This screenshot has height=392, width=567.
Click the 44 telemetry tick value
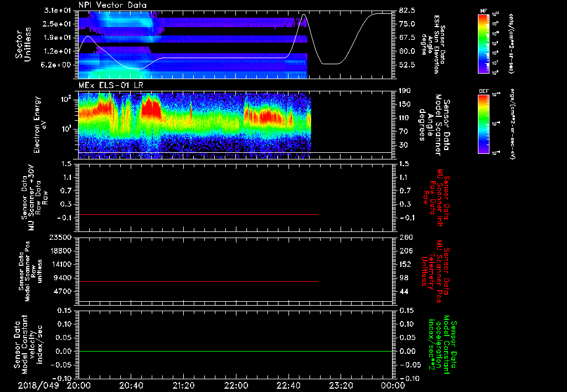[404, 291]
